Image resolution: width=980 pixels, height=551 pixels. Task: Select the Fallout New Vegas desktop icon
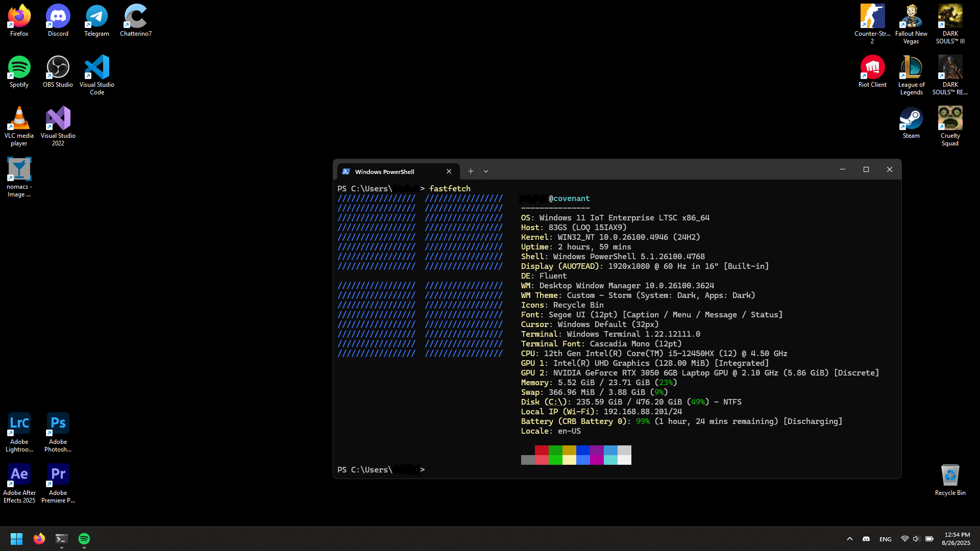[911, 24]
